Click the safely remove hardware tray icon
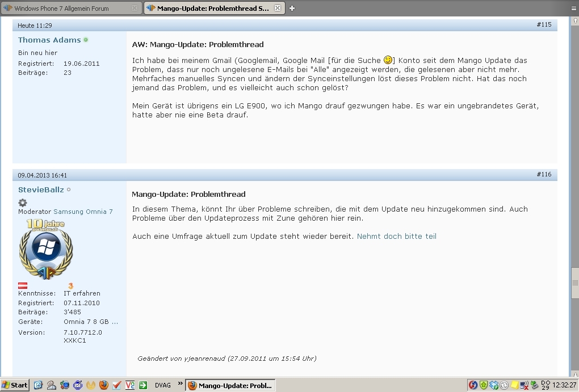The image size is (579, 392). [x=534, y=385]
